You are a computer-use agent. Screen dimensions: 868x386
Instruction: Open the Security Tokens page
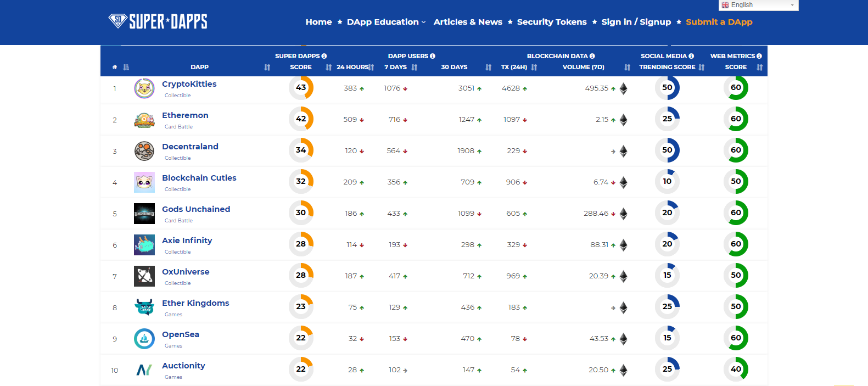point(552,22)
